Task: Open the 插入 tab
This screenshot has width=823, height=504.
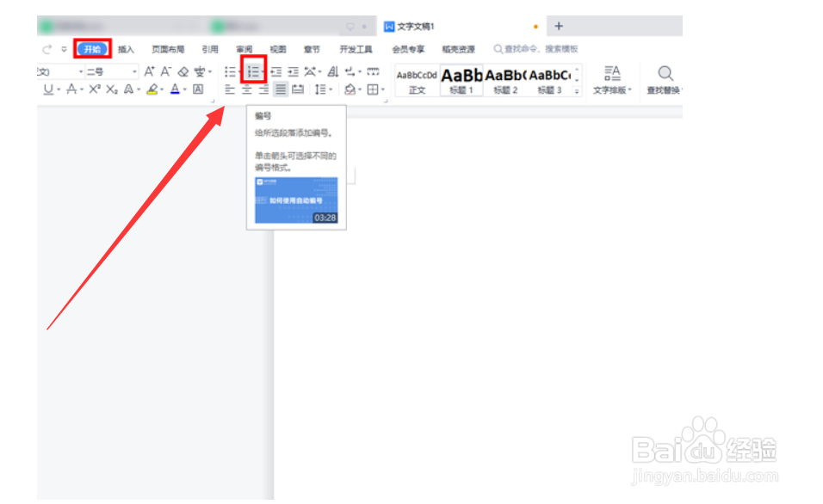Action: click(x=126, y=49)
